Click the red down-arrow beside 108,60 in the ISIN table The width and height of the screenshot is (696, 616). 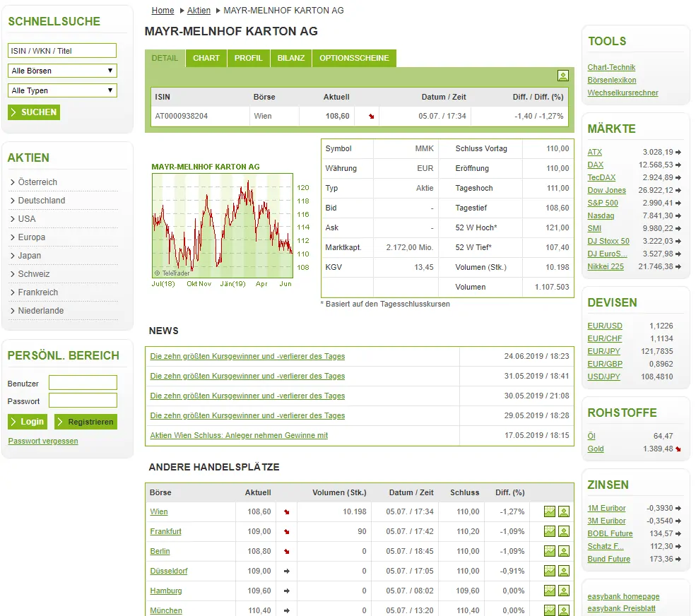click(x=371, y=117)
